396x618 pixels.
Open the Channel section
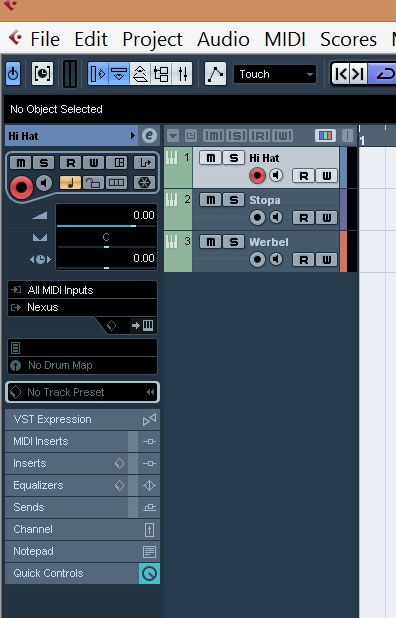coord(82,530)
